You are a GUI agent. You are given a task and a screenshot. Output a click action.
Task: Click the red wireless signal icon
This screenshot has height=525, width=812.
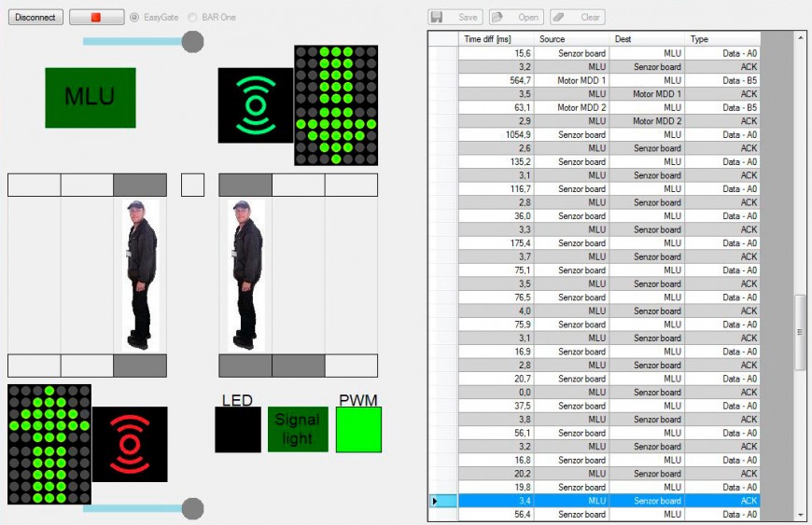tap(130, 444)
